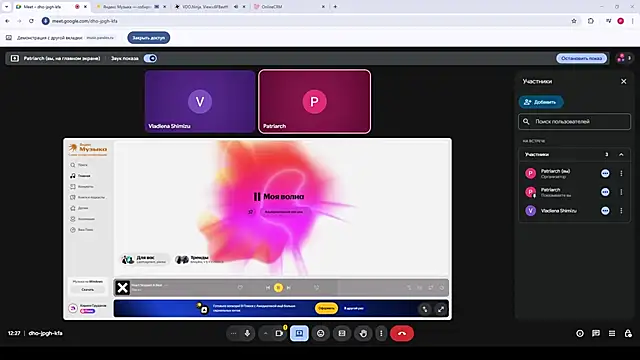Raise hand using the hand icon
This screenshot has width=640, height=360.
(363, 333)
